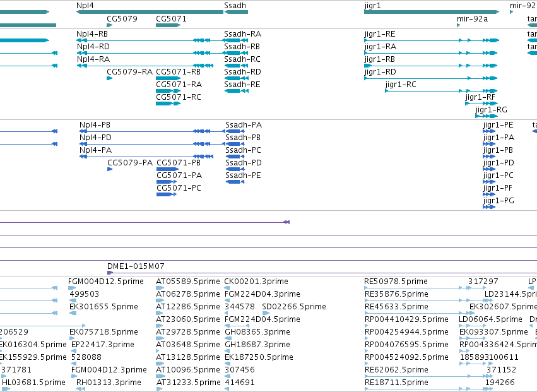Select EST label SD02266.5prime
Viewport: 537px width, 392px height.
(x=294, y=307)
